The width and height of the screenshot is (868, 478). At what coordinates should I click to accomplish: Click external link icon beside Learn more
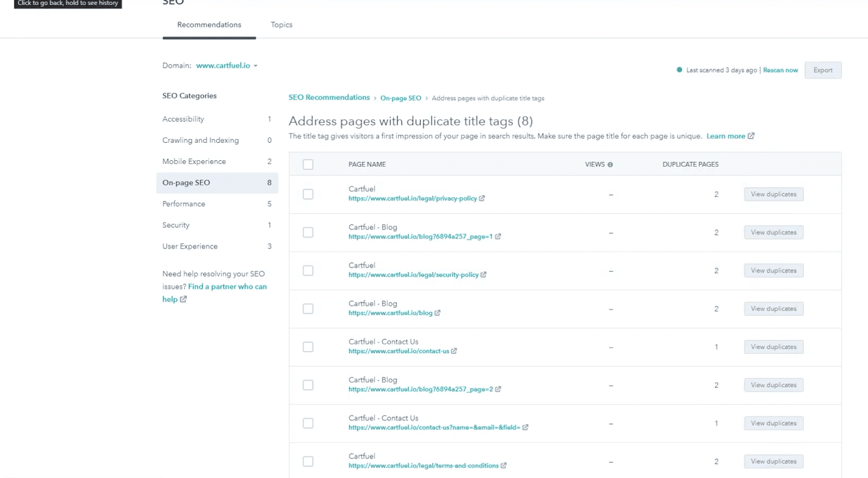coord(751,136)
